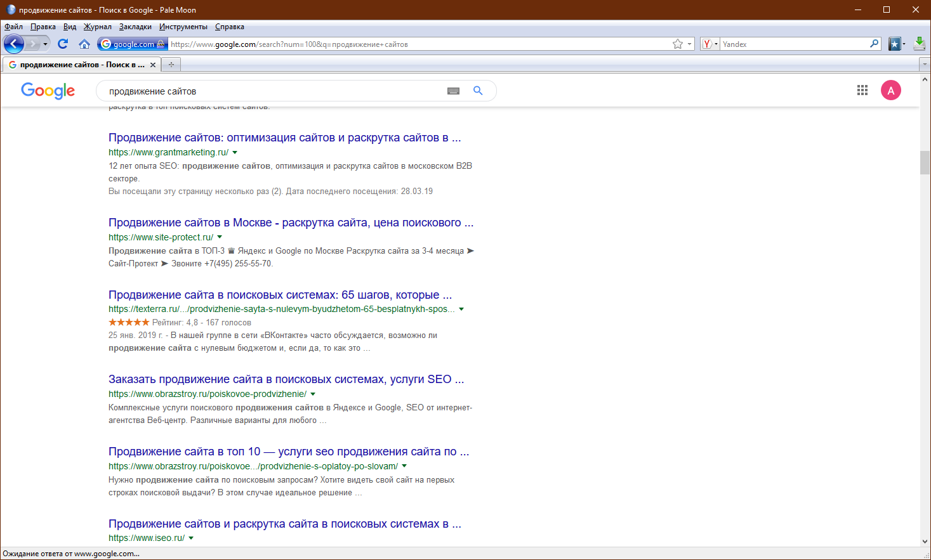Click URL text https://www.grantmarketing.ru/

click(168, 152)
